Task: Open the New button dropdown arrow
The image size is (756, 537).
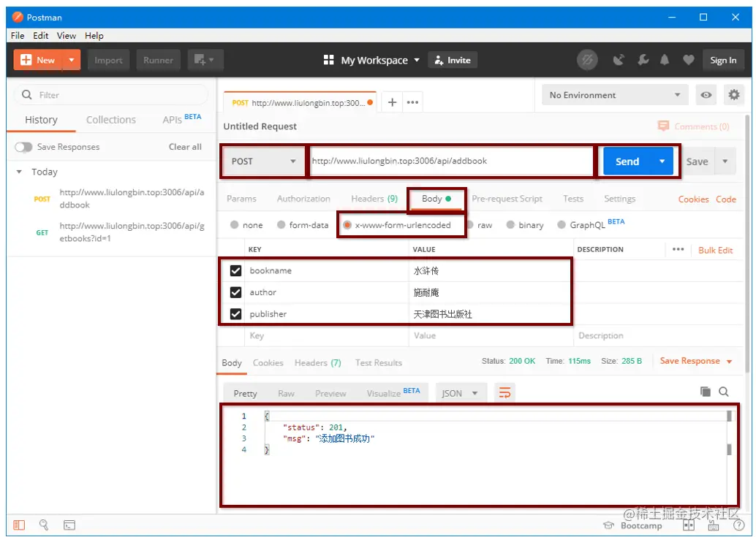Action: [72, 60]
